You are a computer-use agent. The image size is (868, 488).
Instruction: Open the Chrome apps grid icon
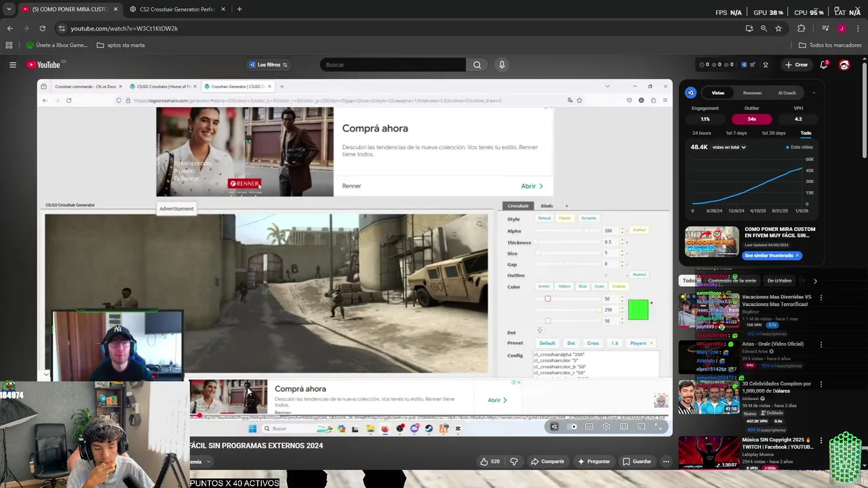click(x=9, y=45)
